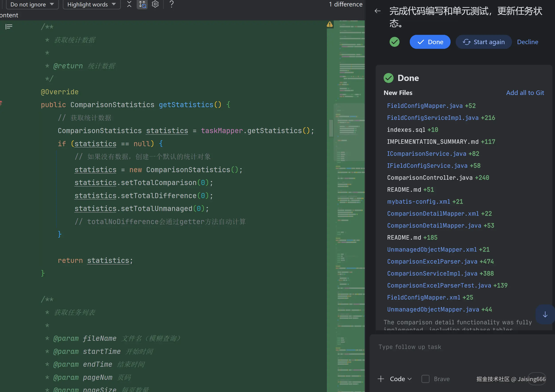Click the Start again button

pos(483,42)
